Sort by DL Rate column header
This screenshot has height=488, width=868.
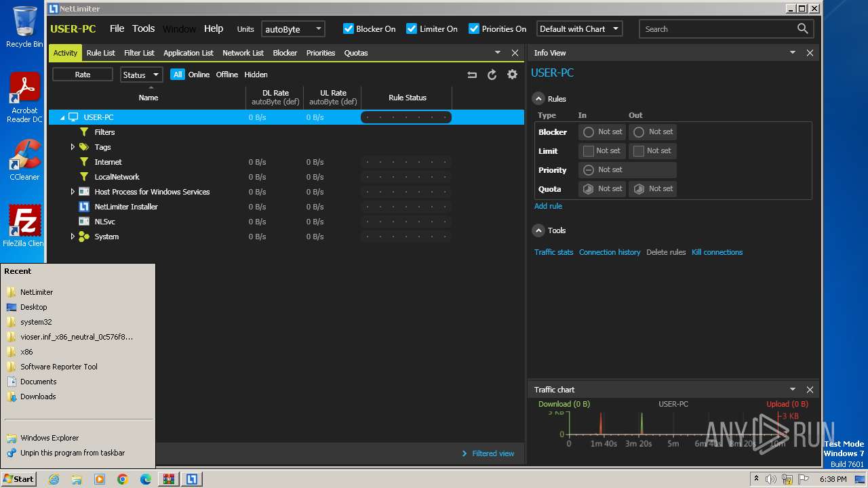[x=275, y=98]
